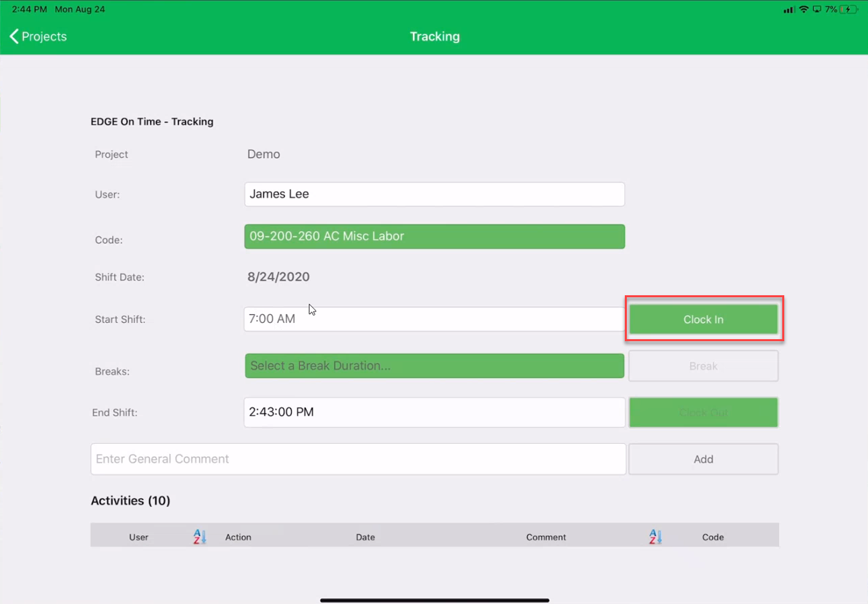
Task: Select the Start Shift time field
Action: pos(434,319)
